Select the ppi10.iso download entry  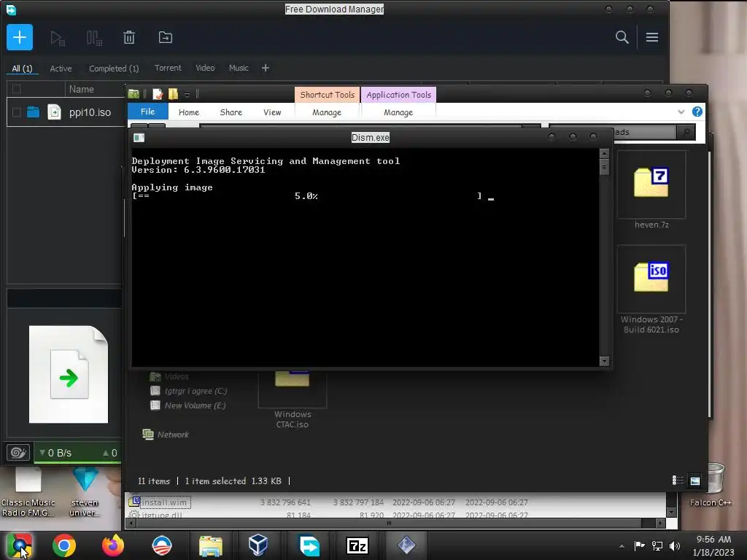pyautogui.click(x=90, y=112)
